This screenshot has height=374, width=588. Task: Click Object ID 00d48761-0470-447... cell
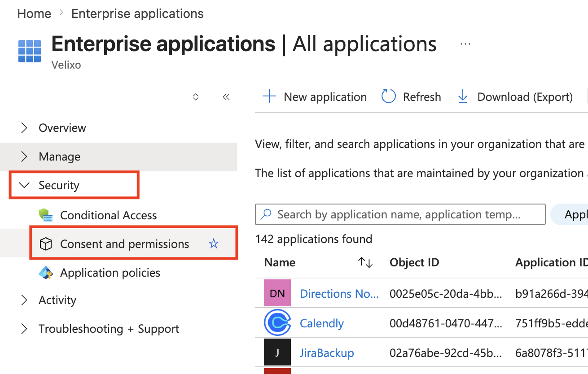(446, 323)
